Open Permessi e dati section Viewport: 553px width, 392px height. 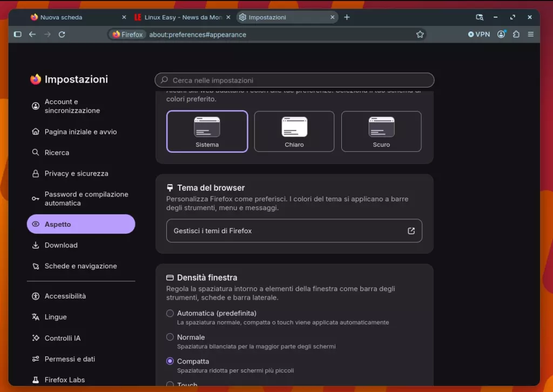tap(81, 359)
